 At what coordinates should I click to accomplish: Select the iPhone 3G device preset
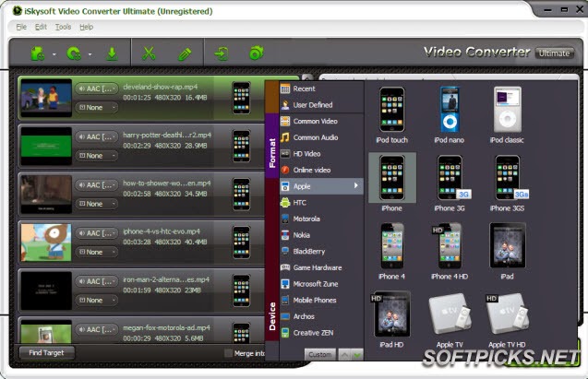[x=450, y=184]
